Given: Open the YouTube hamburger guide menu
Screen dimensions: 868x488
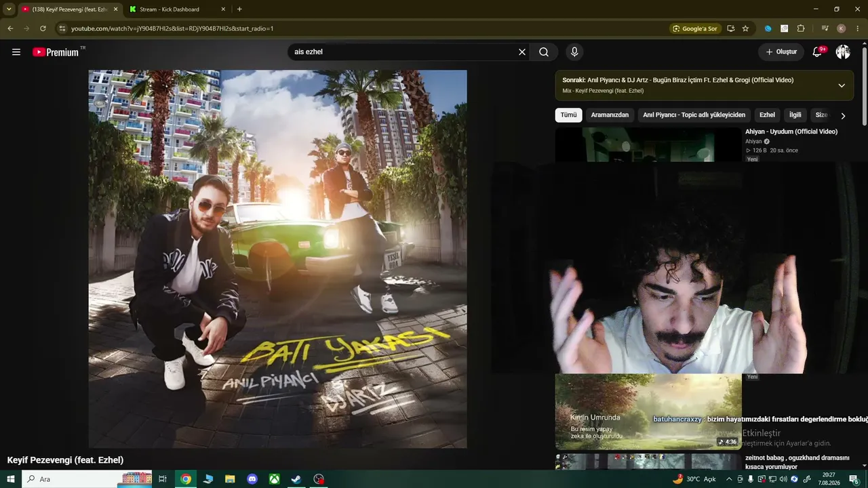Looking at the screenshot, I should tap(16, 52).
